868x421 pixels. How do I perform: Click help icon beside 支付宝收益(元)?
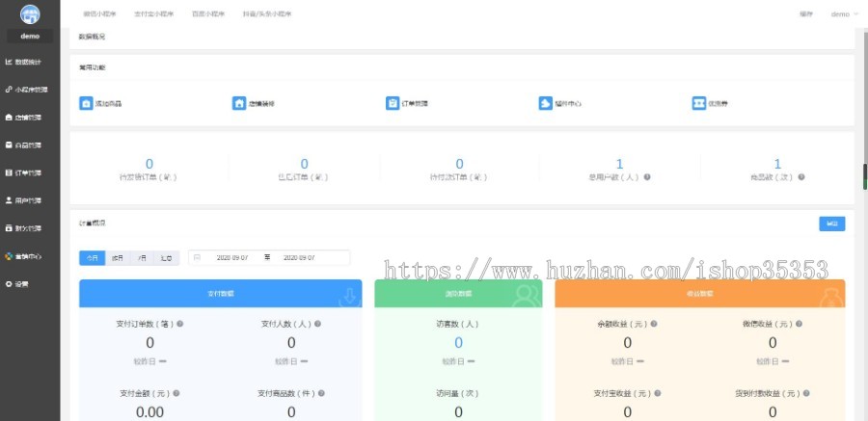coord(657,393)
